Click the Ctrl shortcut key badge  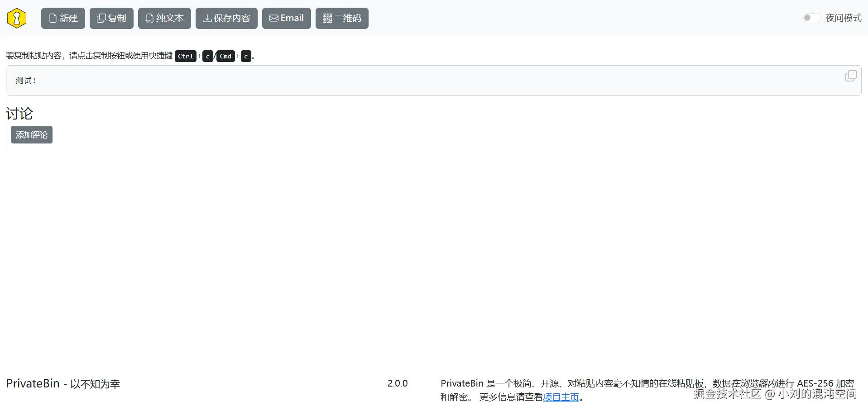pyautogui.click(x=185, y=56)
